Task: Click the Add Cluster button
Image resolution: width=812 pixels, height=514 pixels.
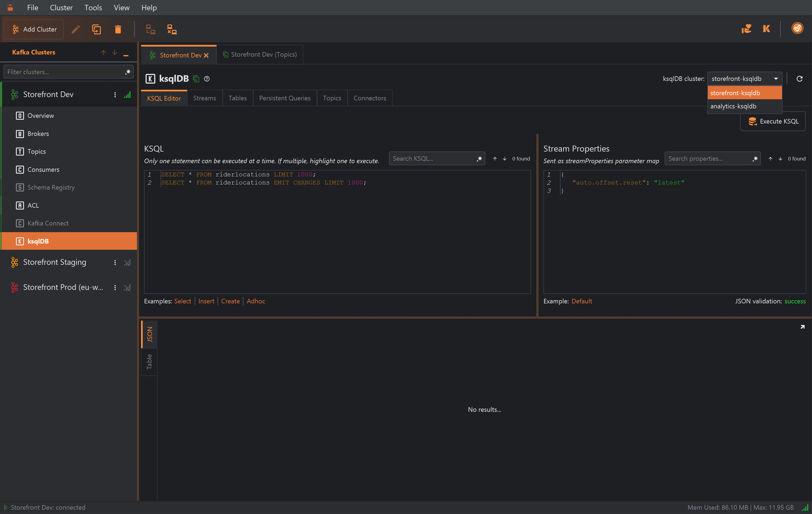Action: (34, 29)
